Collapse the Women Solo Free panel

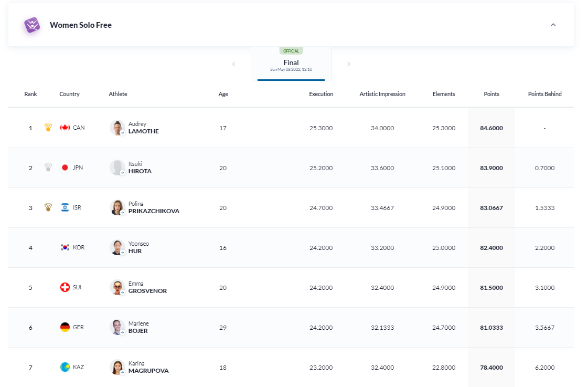(553, 25)
